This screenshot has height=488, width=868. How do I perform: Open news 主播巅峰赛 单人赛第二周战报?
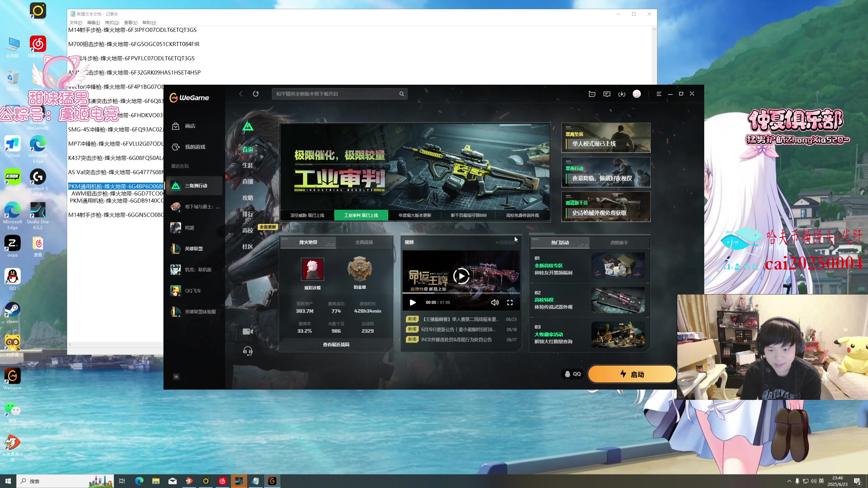pos(461,319)
